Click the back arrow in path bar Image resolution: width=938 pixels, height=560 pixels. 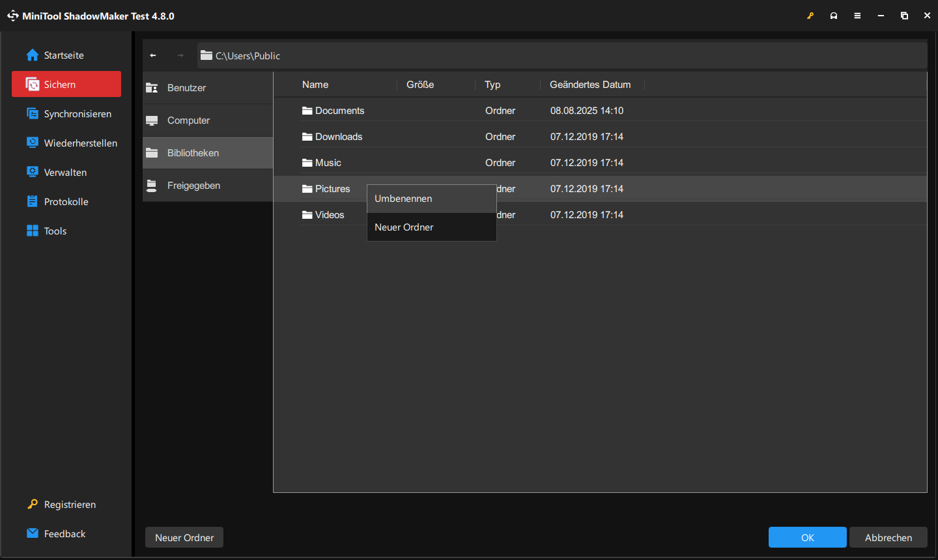pyautogui.click(x=153, y=55)
